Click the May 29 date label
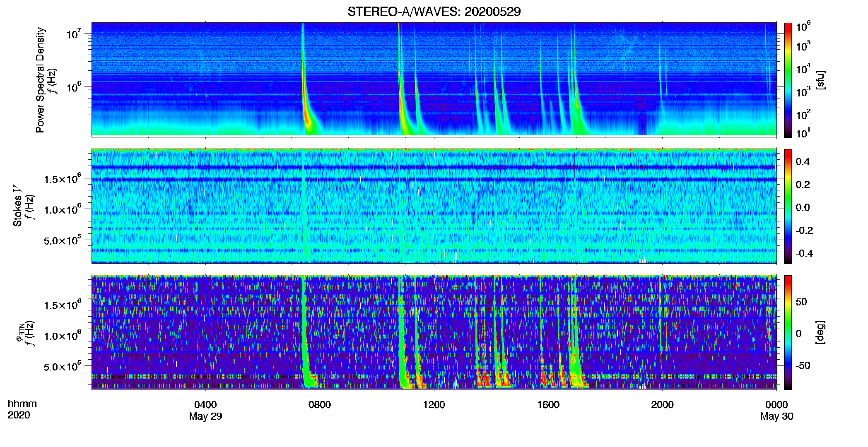Viewport: 868px width, 447px height. (x=205, y=416)
